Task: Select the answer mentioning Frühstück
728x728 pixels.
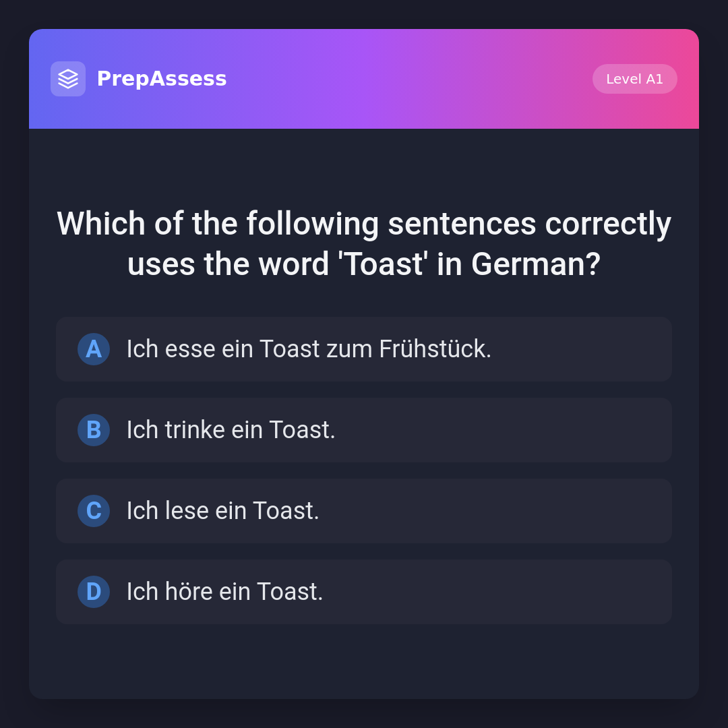Action: coord(364,349)
